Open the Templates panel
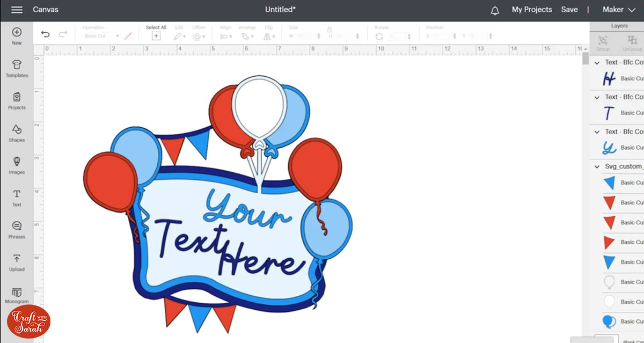The image size is (644, 343). pyautogui.click(x=17, y=68)
